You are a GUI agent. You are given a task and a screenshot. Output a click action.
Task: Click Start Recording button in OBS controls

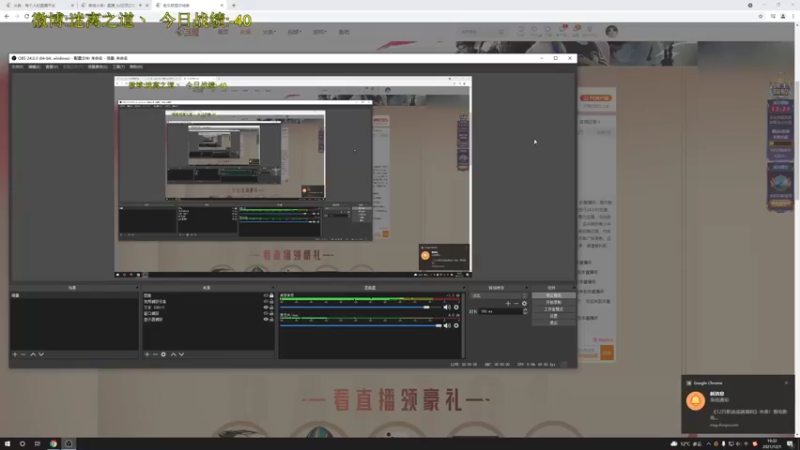(x=554, y=302)
